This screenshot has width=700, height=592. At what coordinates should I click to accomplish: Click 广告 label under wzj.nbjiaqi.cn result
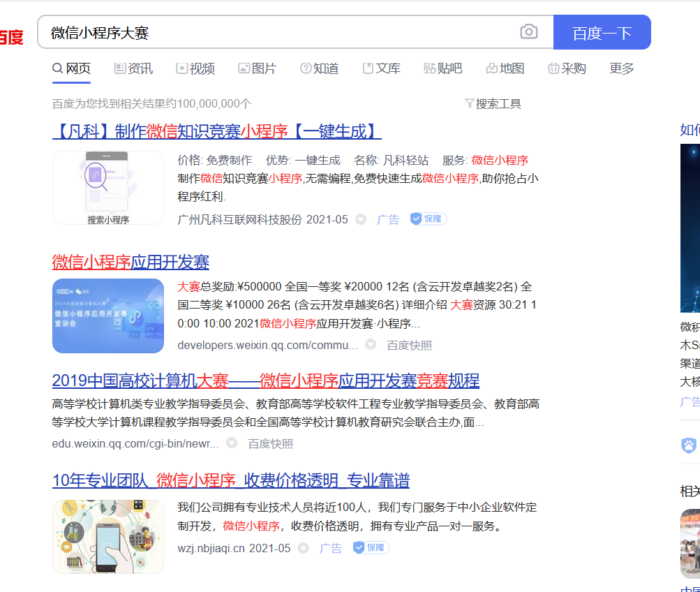(x=330, y=548)
